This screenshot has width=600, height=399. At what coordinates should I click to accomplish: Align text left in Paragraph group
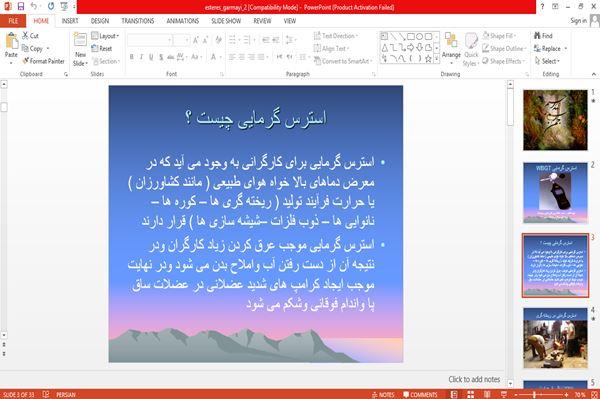[232, 57]
